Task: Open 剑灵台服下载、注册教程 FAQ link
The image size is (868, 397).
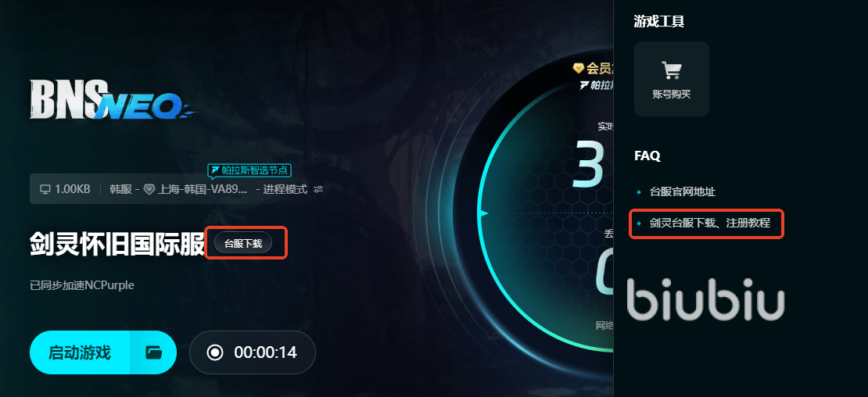Action: (710, 224)
